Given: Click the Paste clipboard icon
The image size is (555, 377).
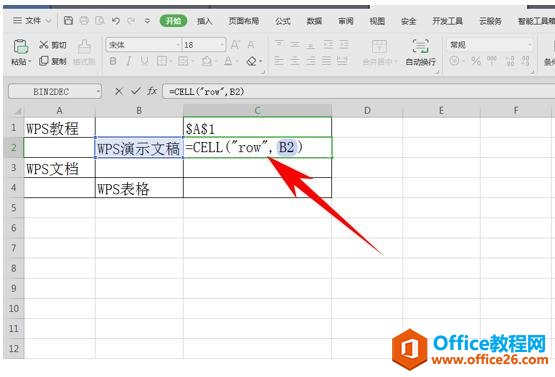Looking at the screenshot, I should pos(20,47).
